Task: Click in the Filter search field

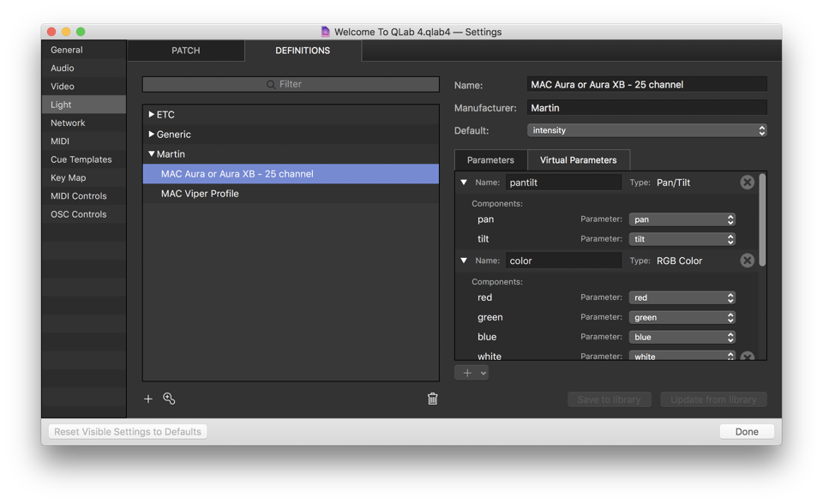Action: point(291,84)
